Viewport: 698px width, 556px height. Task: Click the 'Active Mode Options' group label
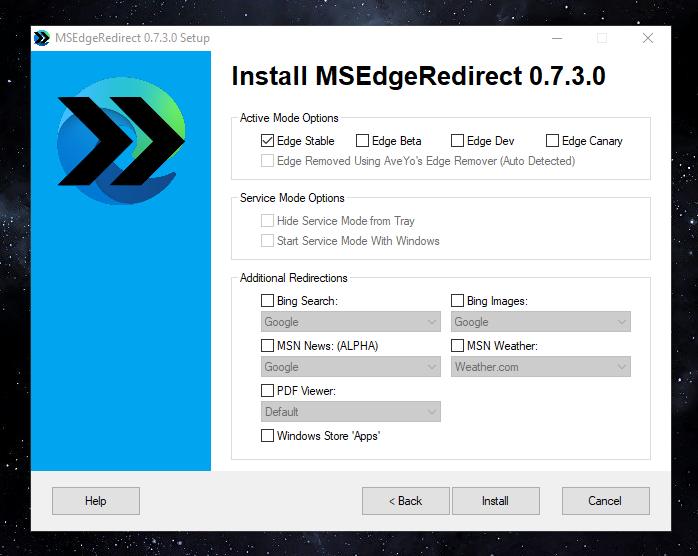click(x=289, y=118)
